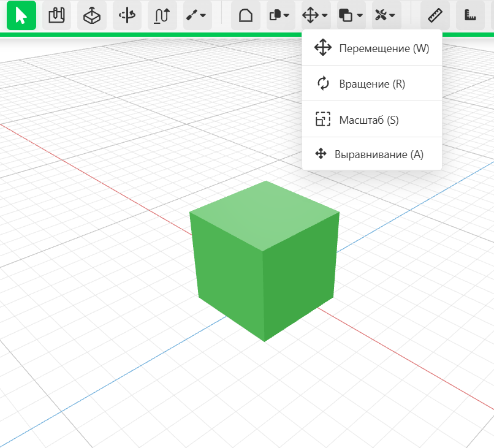Select the dimension scale tool
This screenshot has height=448, width=494.
tap(470, 15)
